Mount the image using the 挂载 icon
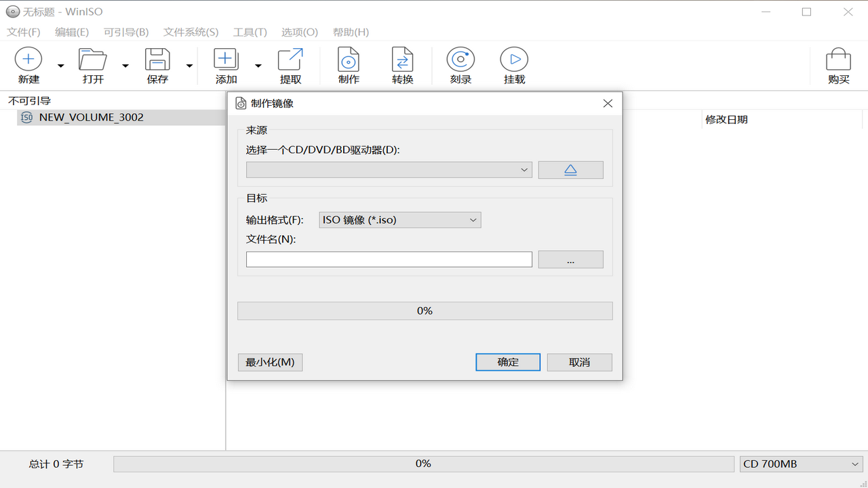The image size is (868, 488). click(513, 64)
